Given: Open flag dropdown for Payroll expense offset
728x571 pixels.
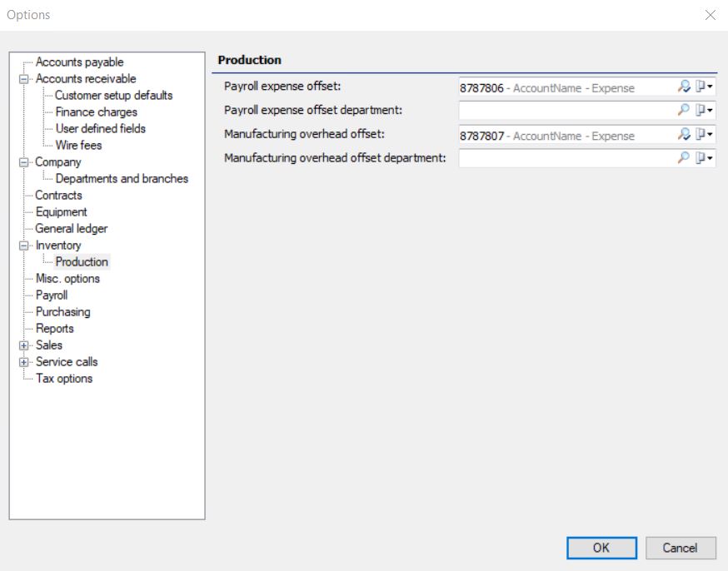Looking at the screenshot, I should pyautogui.click(x=704, y=87).
